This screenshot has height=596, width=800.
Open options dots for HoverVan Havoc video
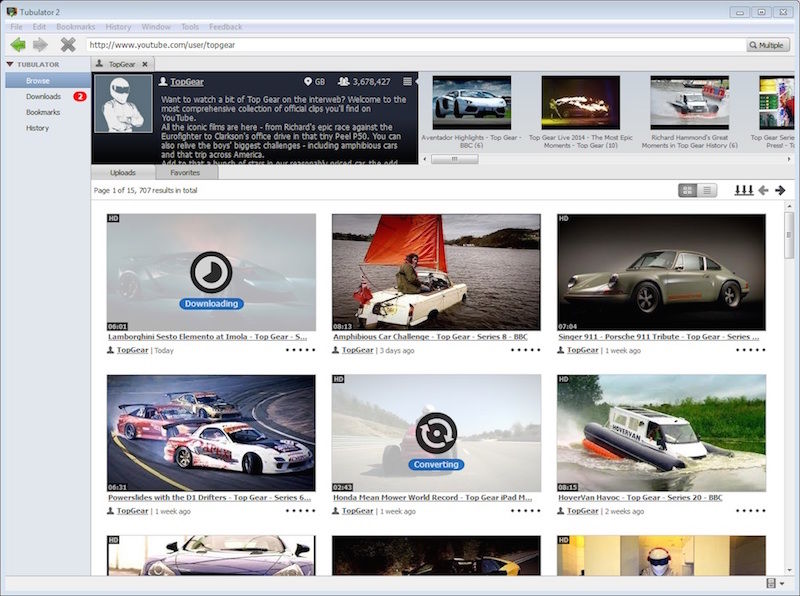[751, 511]
